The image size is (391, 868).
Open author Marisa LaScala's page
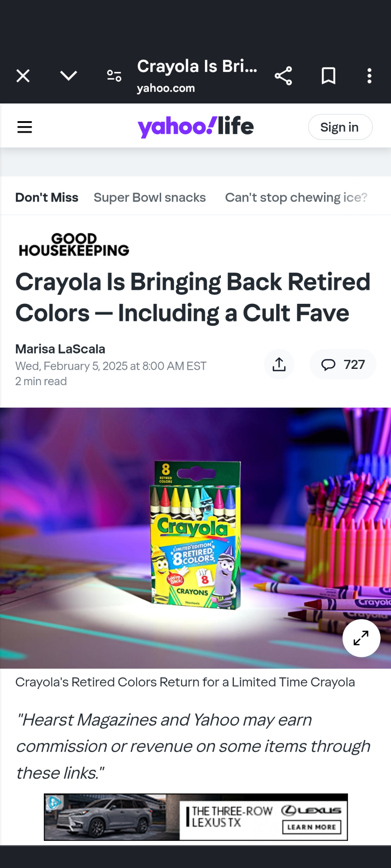click(60, 349)
